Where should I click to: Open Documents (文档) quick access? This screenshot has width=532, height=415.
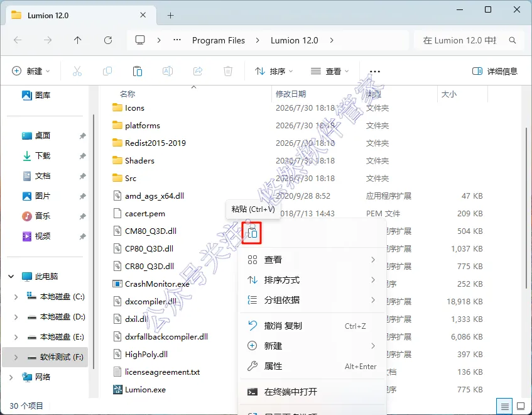pos(36,176)
